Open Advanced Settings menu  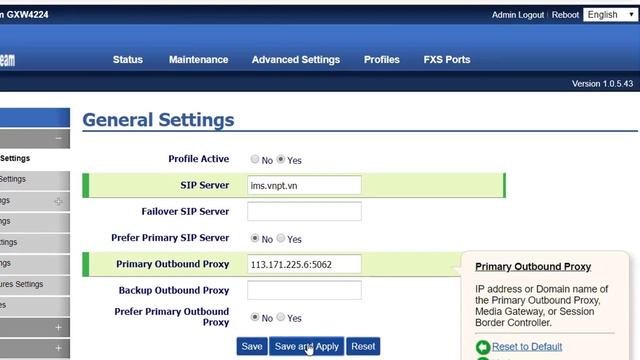click(296, 60)
